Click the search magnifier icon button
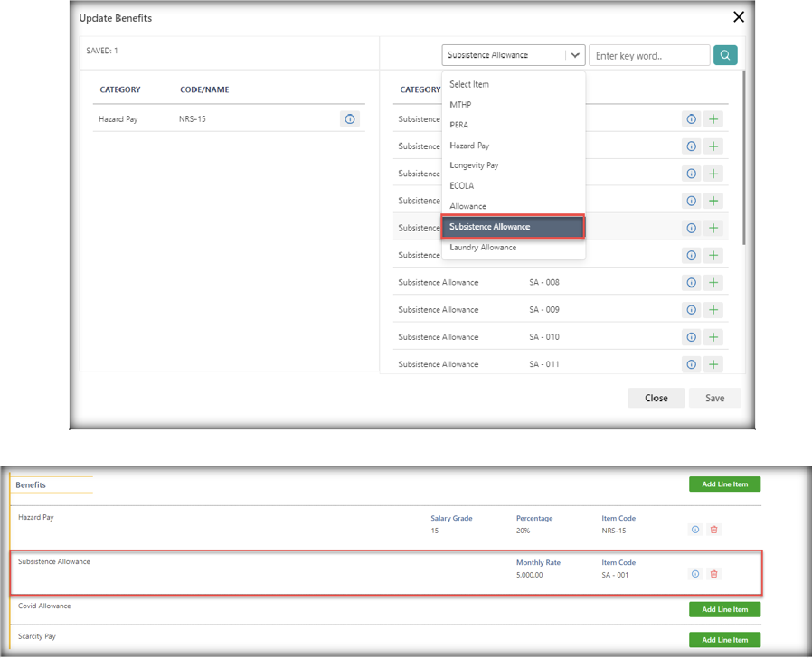Image resolution: width=812 pixels, height=658 pixels. click(x=725, y=55)
